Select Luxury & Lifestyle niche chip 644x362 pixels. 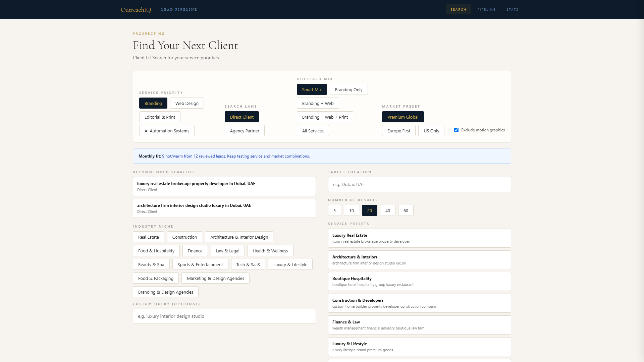[290, 264]
